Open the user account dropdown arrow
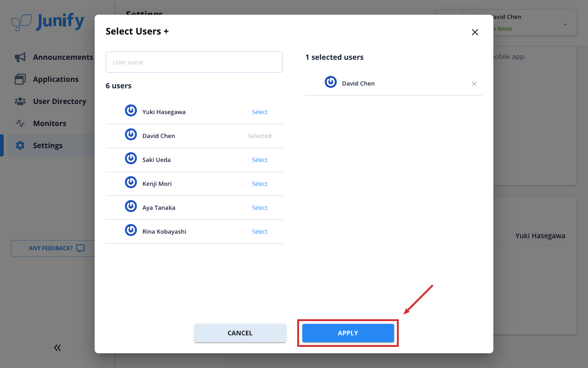This screenshot has height=368, width=588. coord(565,24)
